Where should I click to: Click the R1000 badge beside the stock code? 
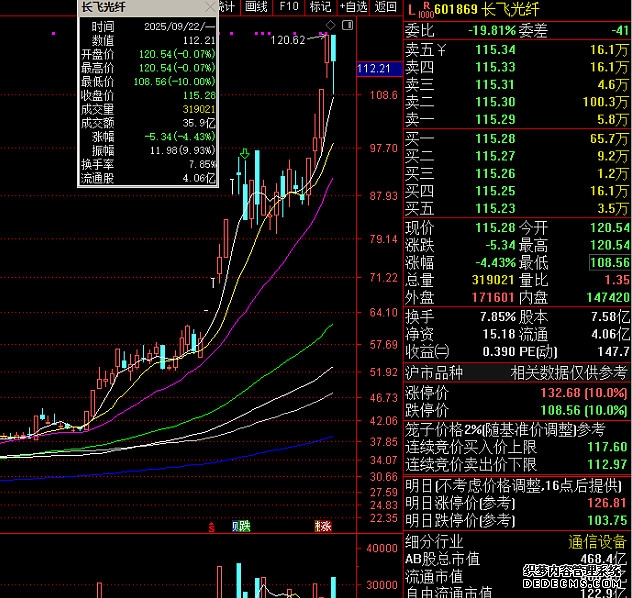(x=426, y=9)
